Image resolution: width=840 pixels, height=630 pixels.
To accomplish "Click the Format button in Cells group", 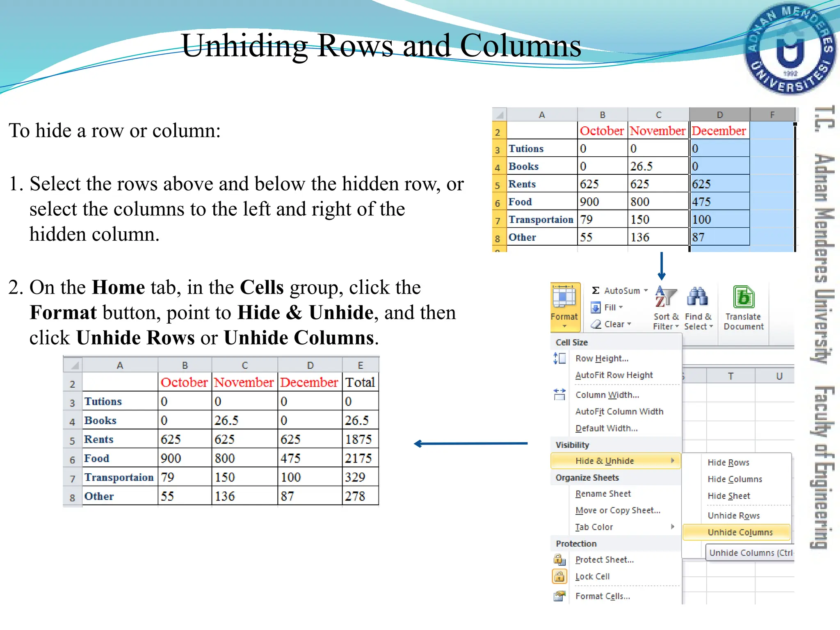I will [565, 307].
